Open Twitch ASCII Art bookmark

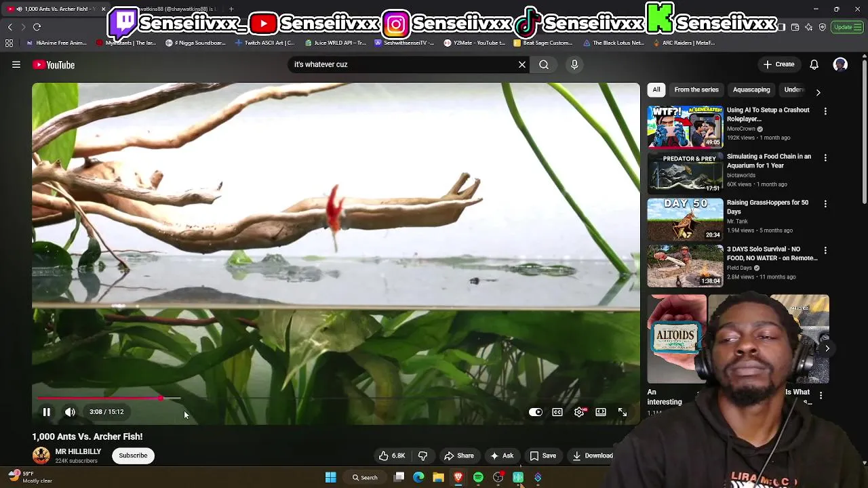click(264, 43)
